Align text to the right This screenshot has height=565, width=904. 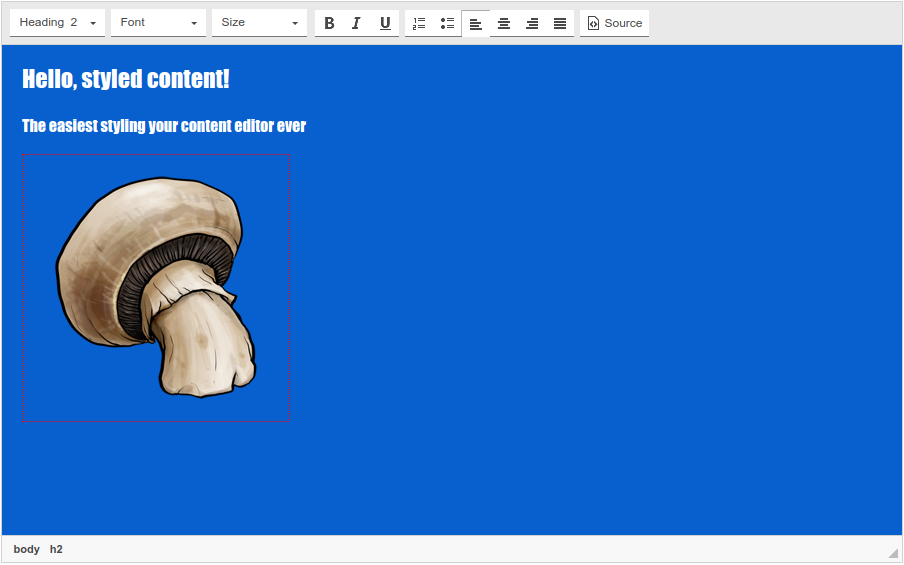(x=532, y=23)
